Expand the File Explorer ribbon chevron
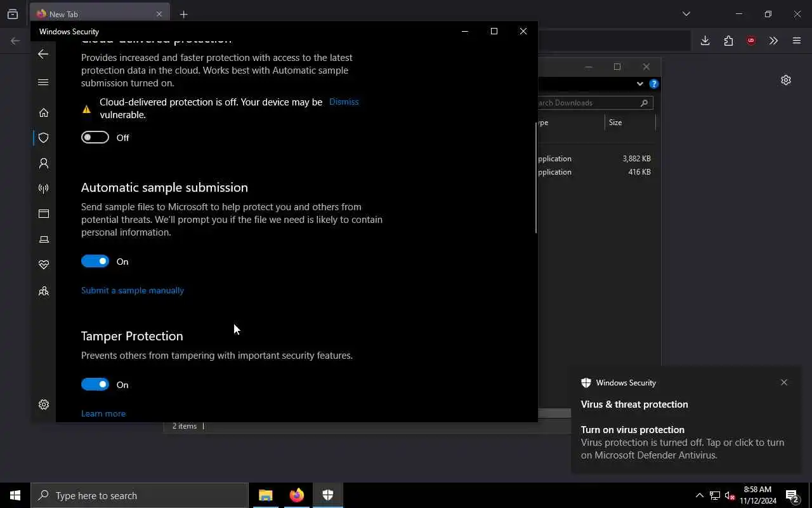812x508 pixels. pos(639,84)
